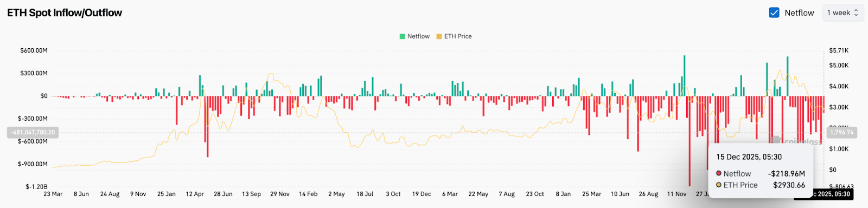Image resolution: width=868 pixels, height=208 pixels.
Task: Click the $5.00K right axis label
Action: coord(839,66)
